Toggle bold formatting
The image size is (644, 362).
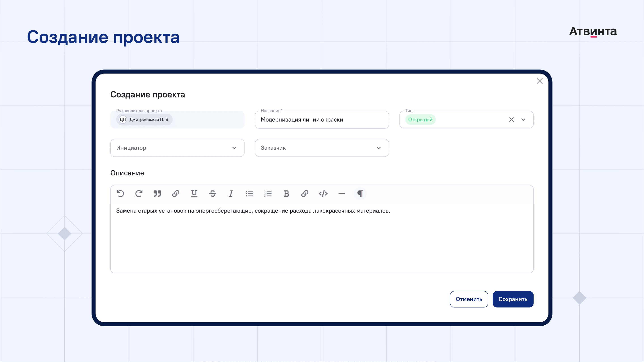[x=286, y=194]
